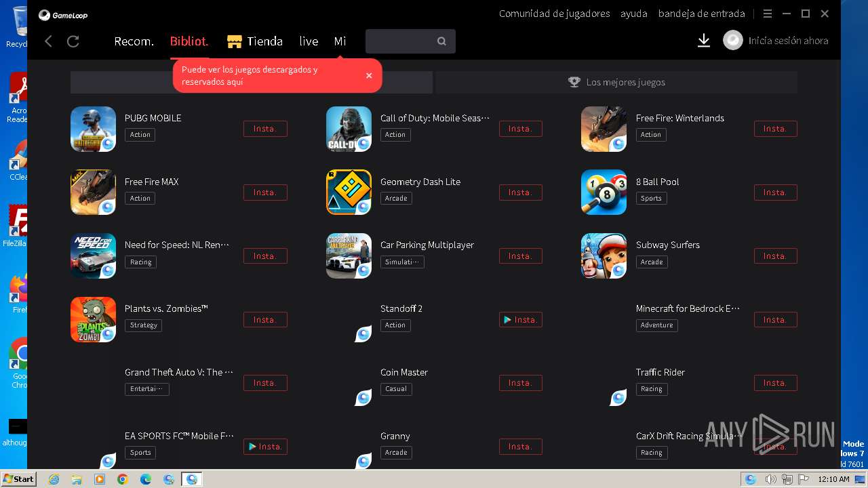Click the magnifier search icon
The image size is (868, 488).
[441, 41]
